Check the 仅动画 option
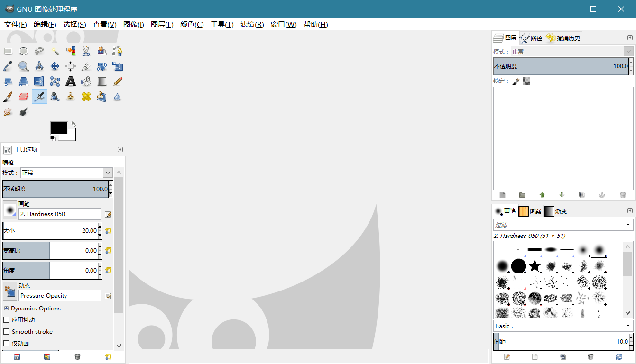 tap(7, 343)
